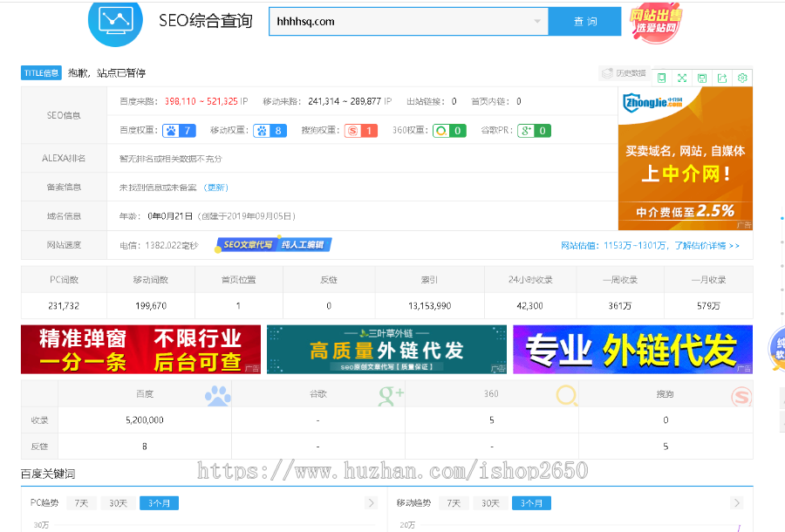Open the 网站估值 了解估价详情 link

pyautogui.click(x=650, y=246)
